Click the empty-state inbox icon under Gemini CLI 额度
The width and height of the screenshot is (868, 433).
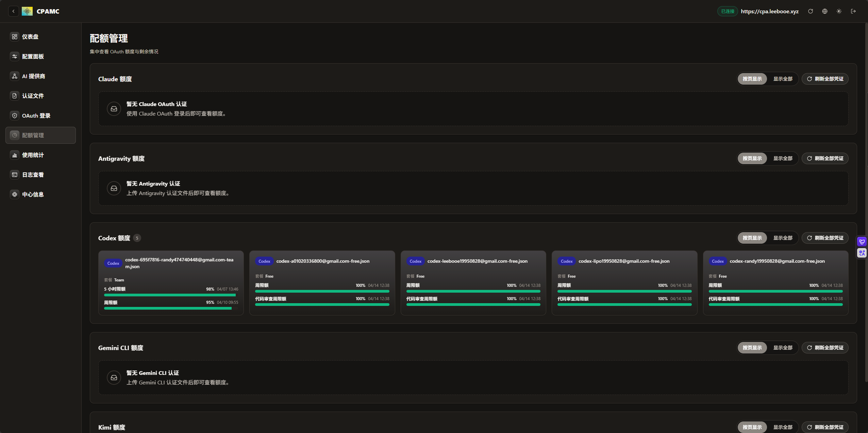[x=114, y=378]
